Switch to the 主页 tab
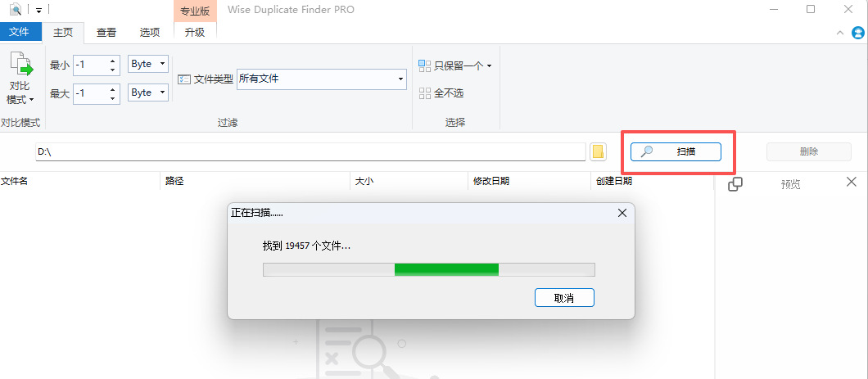Viewport: 868px width, 379px height. coord(62,32)
